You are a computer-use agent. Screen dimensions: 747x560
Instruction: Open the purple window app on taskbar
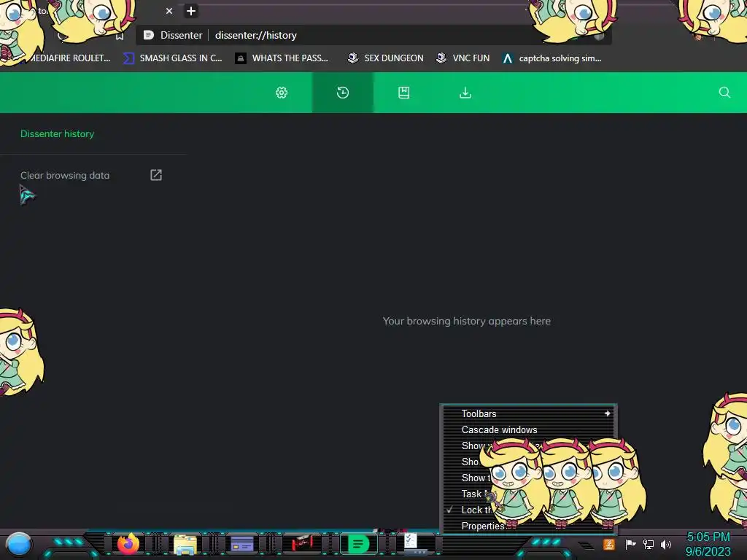[x=242, y=543]
